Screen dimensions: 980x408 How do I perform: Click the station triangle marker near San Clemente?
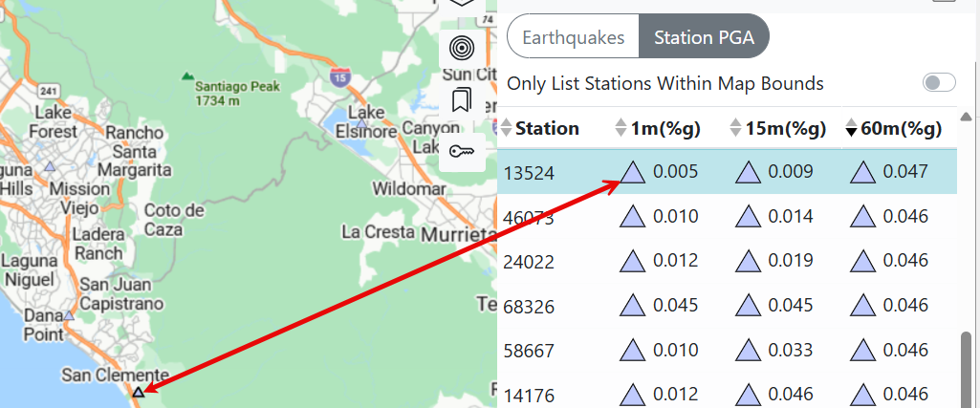click(139, 392)
